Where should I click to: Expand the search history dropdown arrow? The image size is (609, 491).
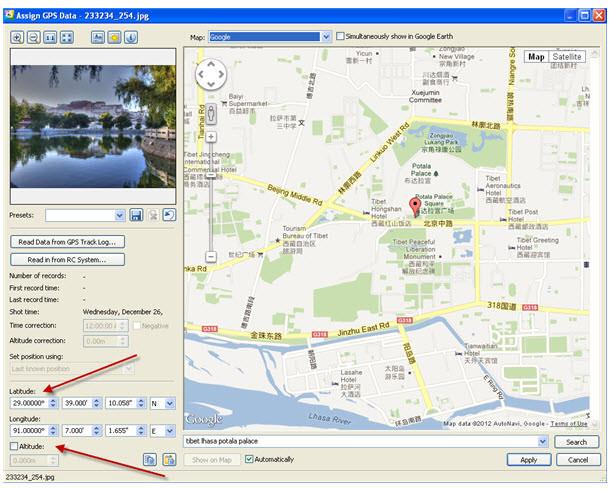coord(543,441)
